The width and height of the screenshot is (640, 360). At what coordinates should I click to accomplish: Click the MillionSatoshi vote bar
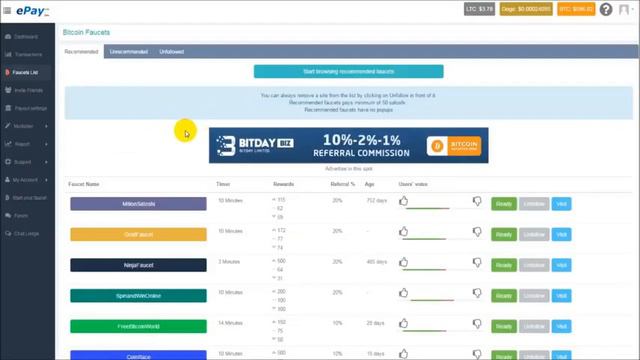coord(428,209)
